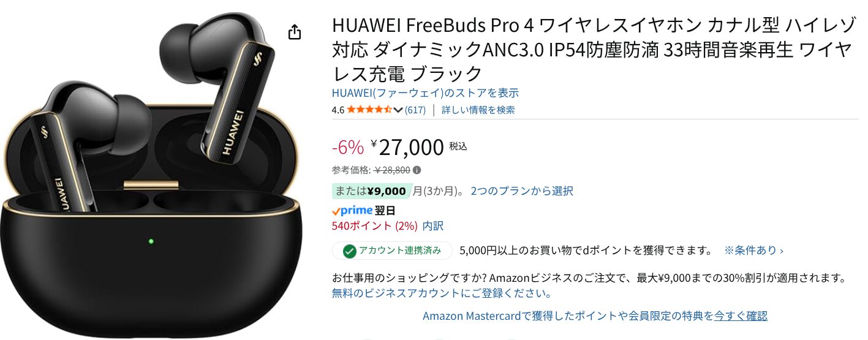Click the green checkmark account linked icon
This screenshot has height=340, width=868.
[349, 251]
